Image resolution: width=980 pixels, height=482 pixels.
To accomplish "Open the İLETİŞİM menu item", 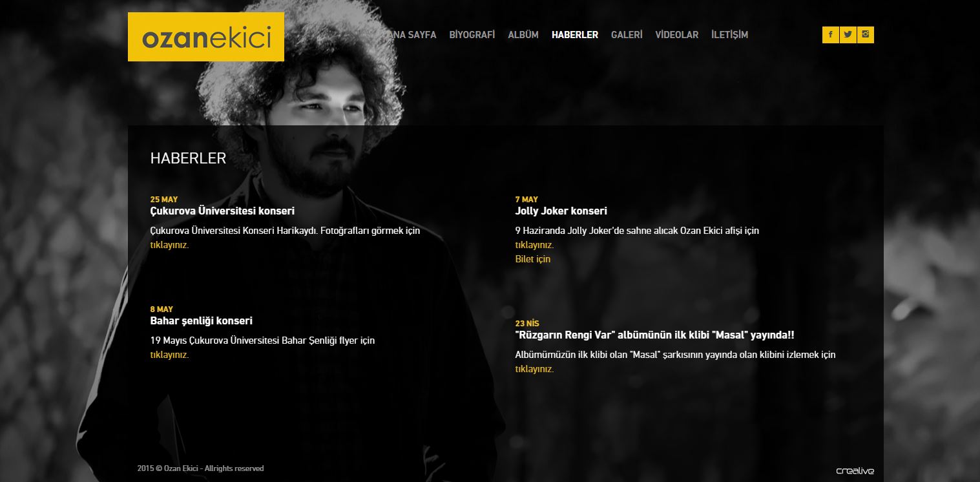I will (729, 35).
